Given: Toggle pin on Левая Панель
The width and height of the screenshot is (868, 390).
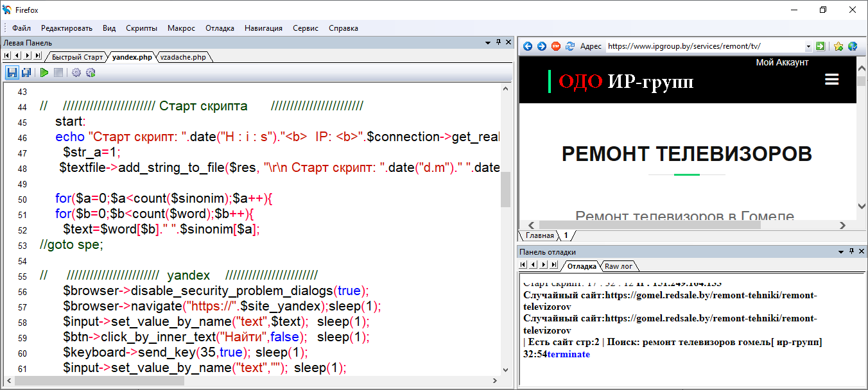Looking at the screenshot, I should click(x=498, y=42).
